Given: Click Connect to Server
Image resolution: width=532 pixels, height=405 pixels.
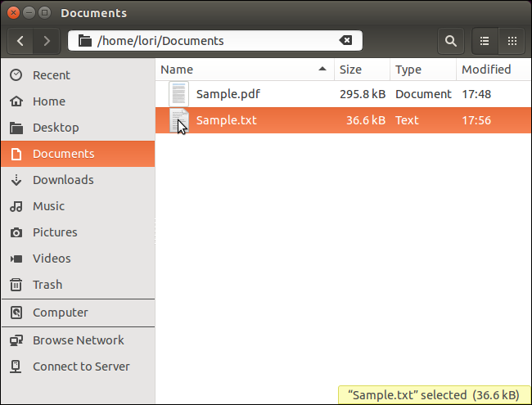Looking at the screenshot, I should pos(80,367).
